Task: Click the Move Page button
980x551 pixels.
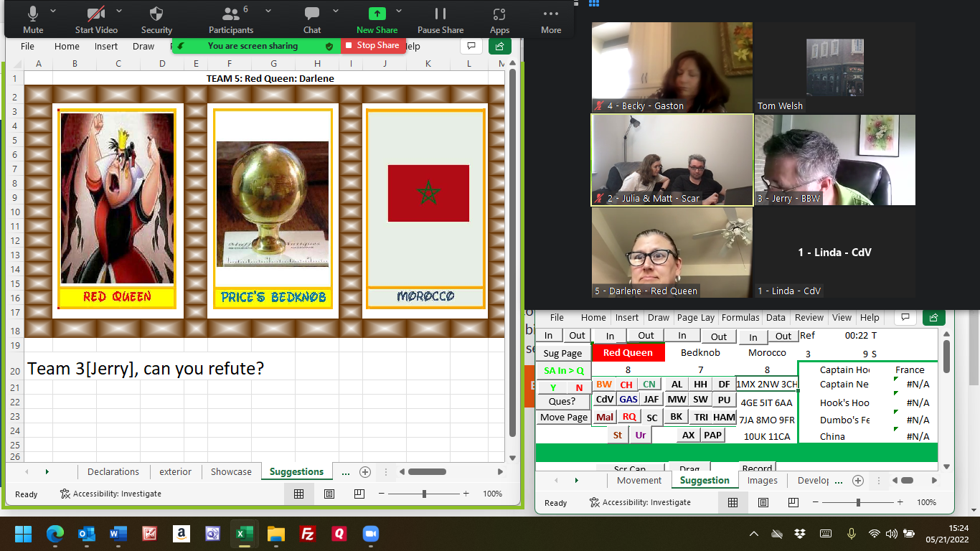Action: [564, 417]
